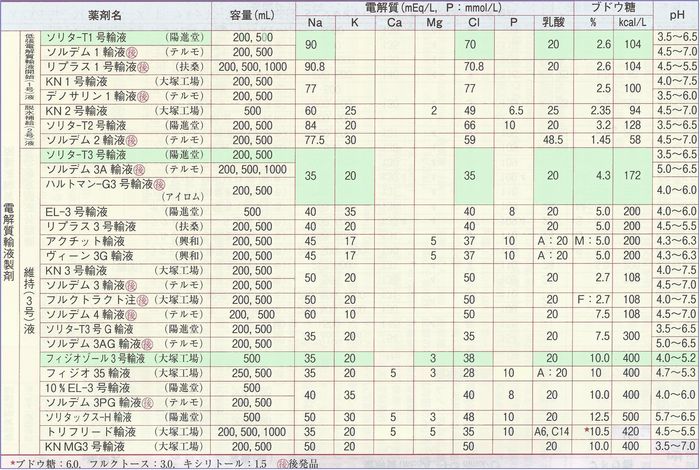Click 後発品 mark beside フルクトラクト注
Screen dimensions: 700x470
pos(142,300)
